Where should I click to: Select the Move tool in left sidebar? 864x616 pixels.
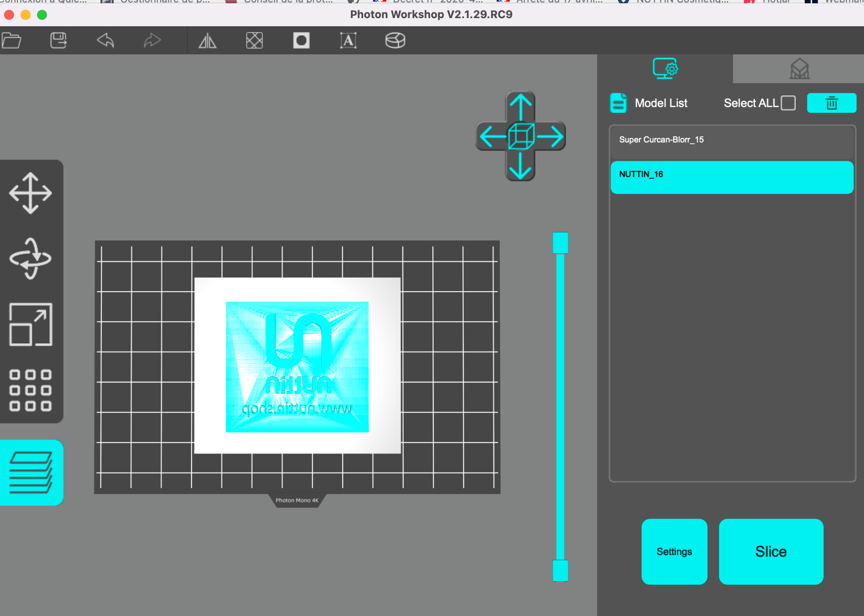(30, 193)
